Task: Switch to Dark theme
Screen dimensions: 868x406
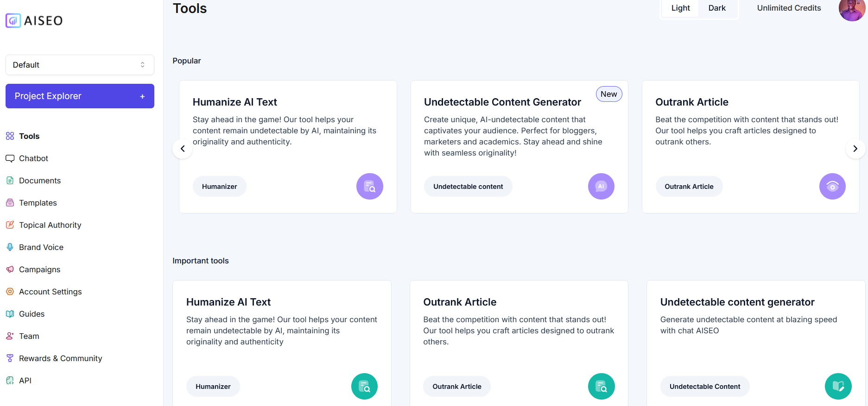Action: click(717, 8)
